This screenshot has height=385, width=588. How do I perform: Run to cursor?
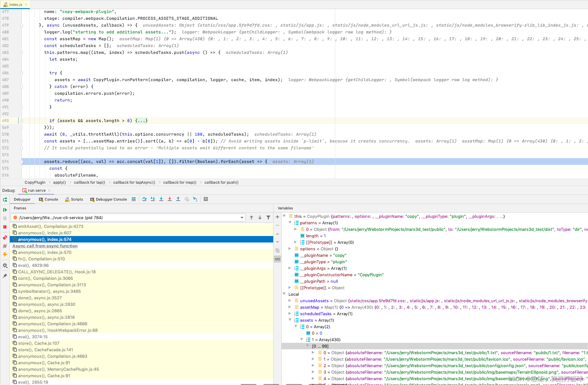(195, 199)
